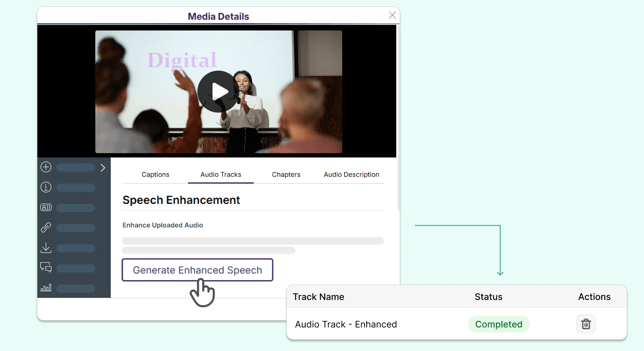The width and height of the screenshot is (644, 351).
Task: Click the Media Details dialog scrollbar
Action: pyautogui.click(x=398, y=118)
